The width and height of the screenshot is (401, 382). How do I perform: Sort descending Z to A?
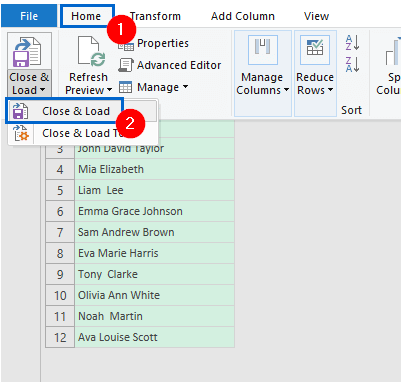352,64
